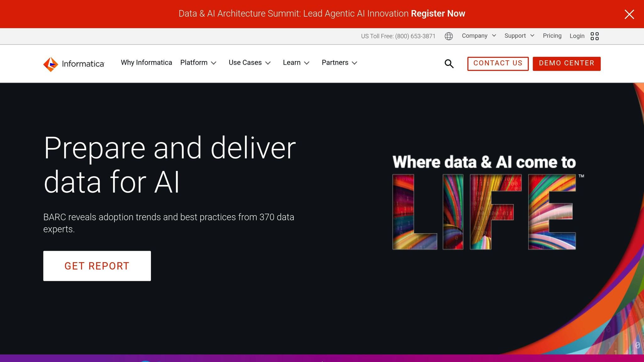644x362 pixels.
Task: Dismiss the banner with the X icon
Action: [629, 14]
